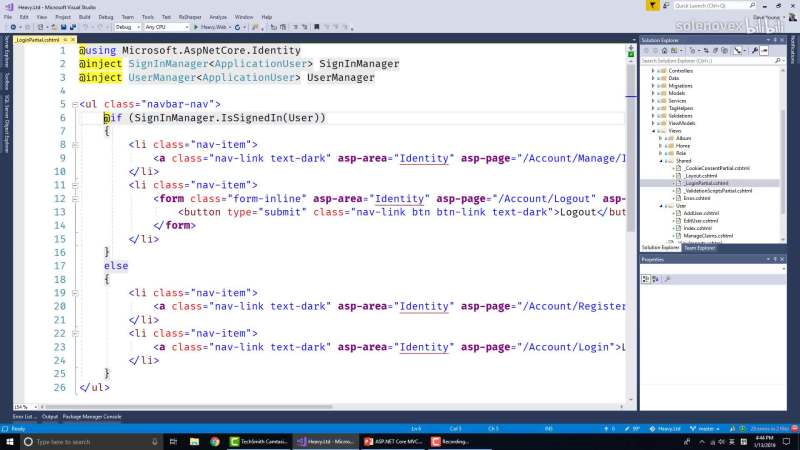Select ManageClaims.cshtml in Solution Explorer
This screenshot has height=450, width=800.
coord(708,236)
